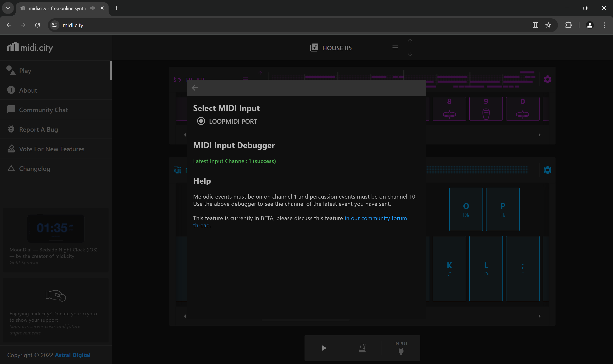The height and width of the screenshot is (364, 613).
Task: Click the back arrow in the MIDI dialog
Action: point(195,88)
